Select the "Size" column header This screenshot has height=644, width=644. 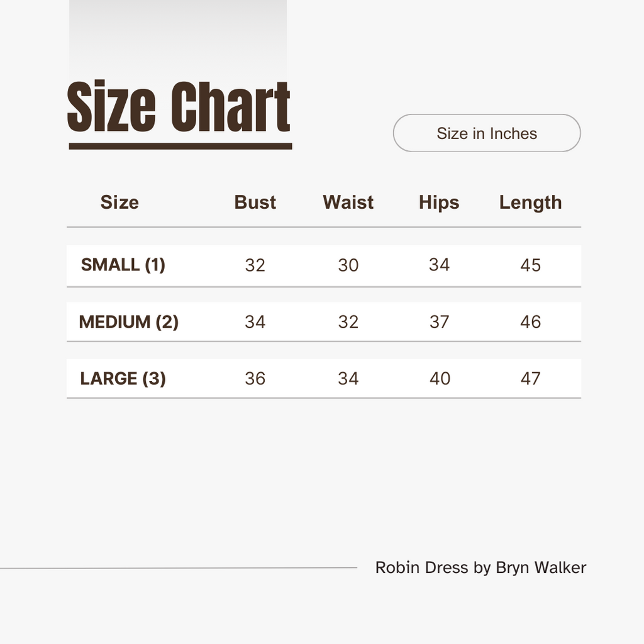(119, 203)
